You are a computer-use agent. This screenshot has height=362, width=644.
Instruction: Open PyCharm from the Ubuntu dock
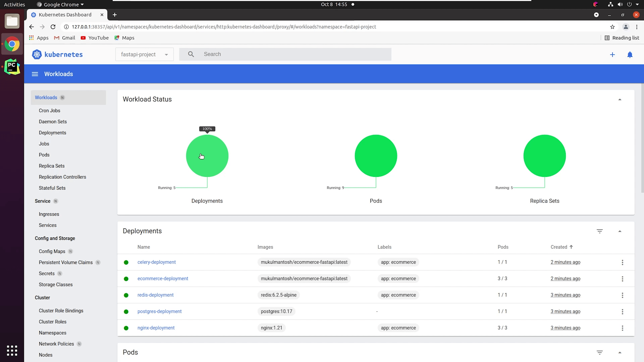coord(12,67)
